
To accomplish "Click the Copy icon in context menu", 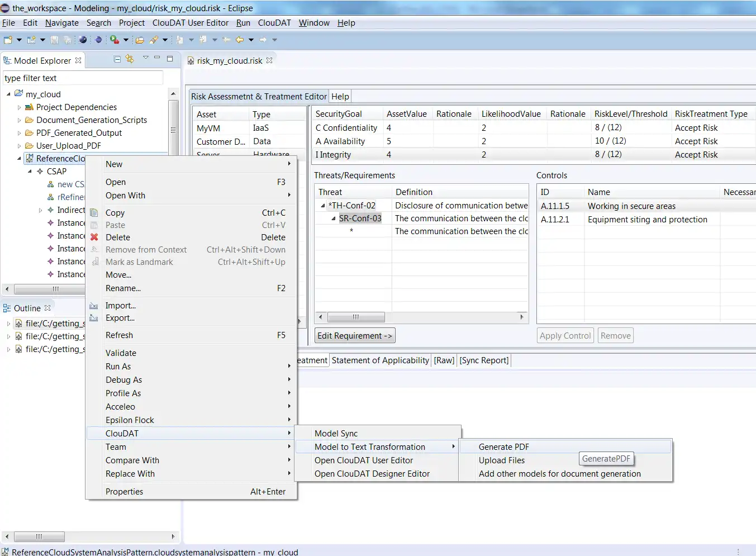I will coord(94,213).
